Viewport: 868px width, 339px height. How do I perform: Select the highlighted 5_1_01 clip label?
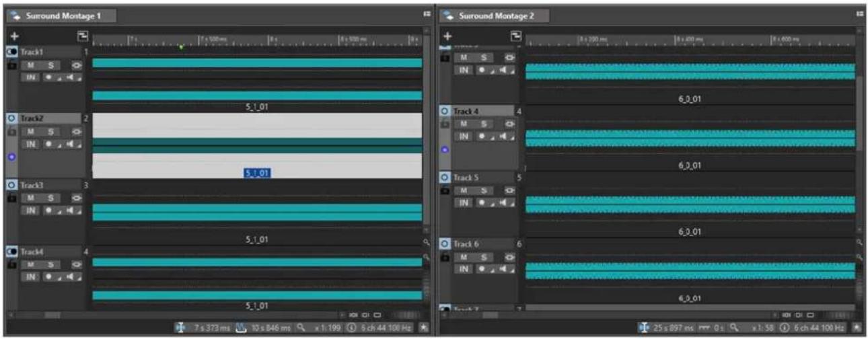pyautogui.click(x=257, y=174)
